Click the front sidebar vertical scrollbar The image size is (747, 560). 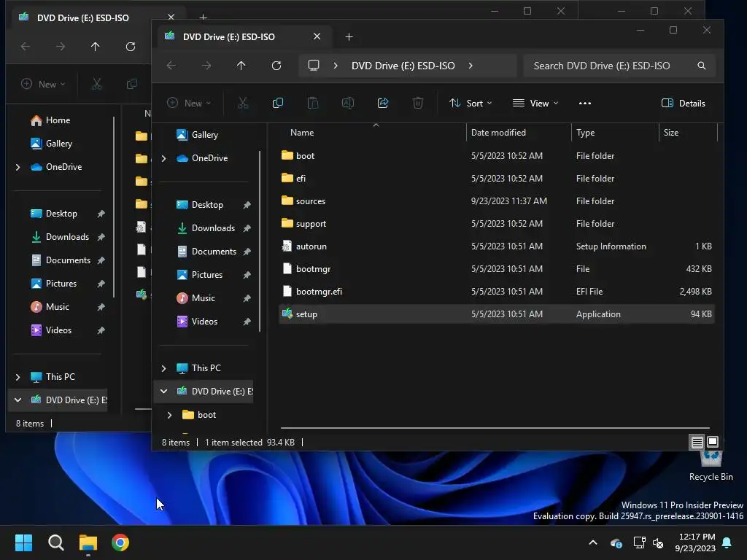(x=260, y=241)
